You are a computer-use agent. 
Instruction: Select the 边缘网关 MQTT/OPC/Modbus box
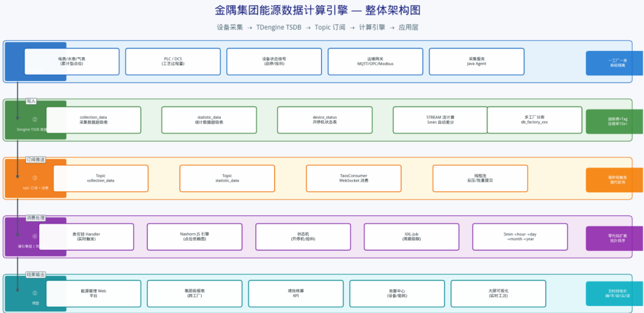[375, 62]
